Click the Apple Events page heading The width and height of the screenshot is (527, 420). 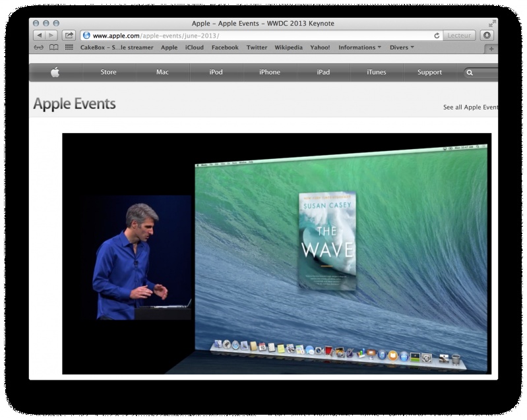coord(75,104)
